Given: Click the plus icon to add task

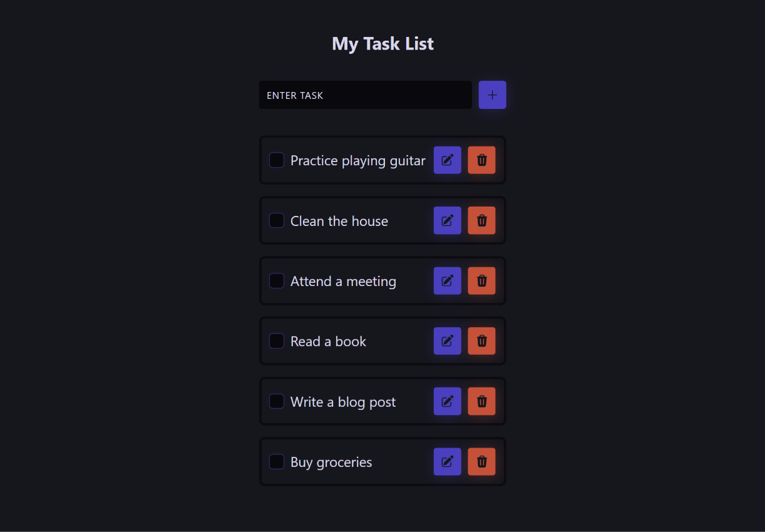Looking at the screenshot, I should (x=493, y=95).
